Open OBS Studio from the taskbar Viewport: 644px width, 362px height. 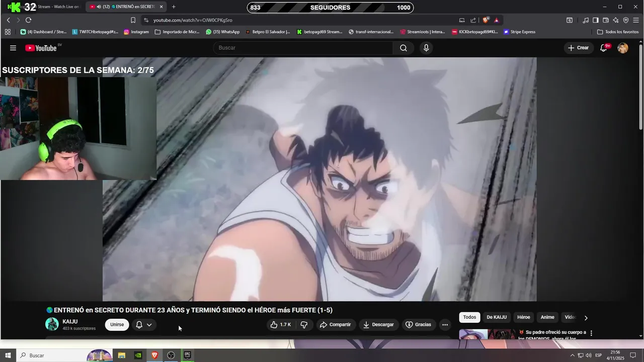point(171,355)
